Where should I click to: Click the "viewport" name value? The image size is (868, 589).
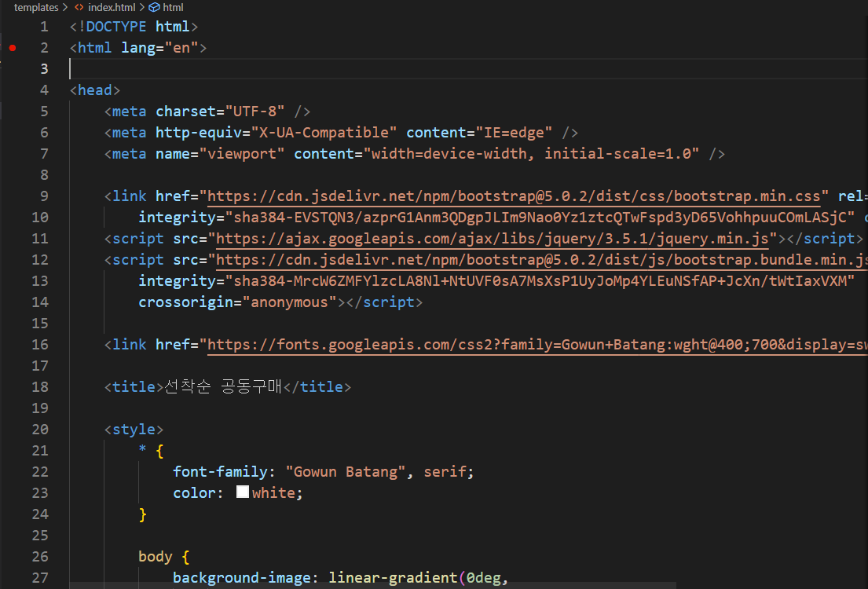click(x=242, y=154)
